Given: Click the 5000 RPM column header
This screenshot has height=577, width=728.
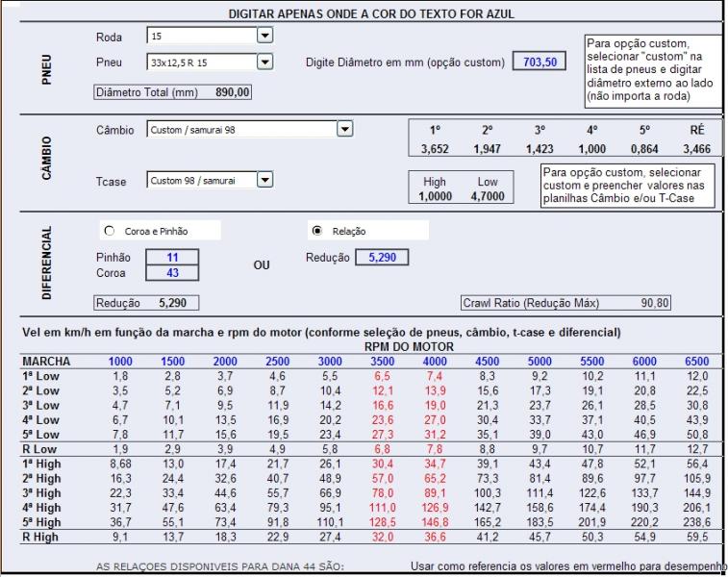Looking at the screenshot, I should tap(540, 362).
